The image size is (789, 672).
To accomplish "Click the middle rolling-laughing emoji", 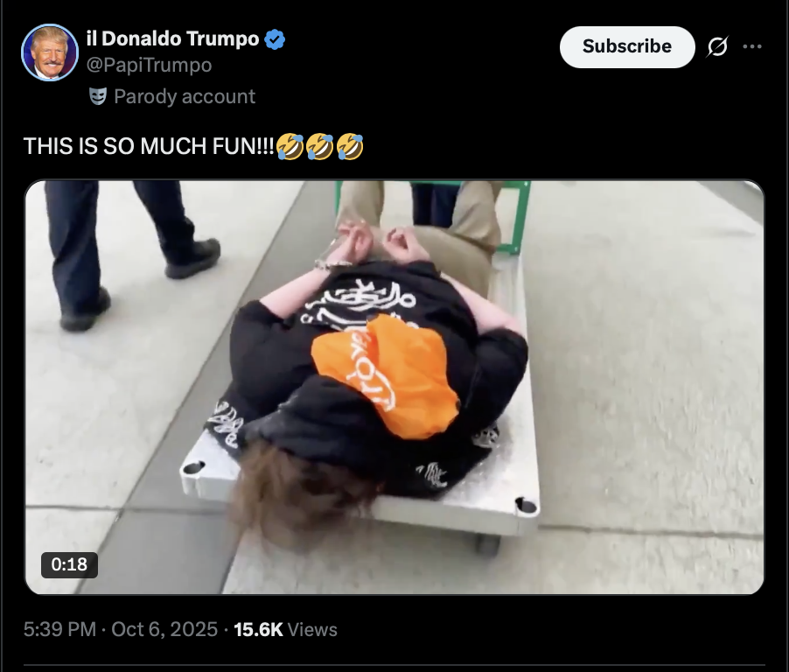I will click(x=320, y=146).
